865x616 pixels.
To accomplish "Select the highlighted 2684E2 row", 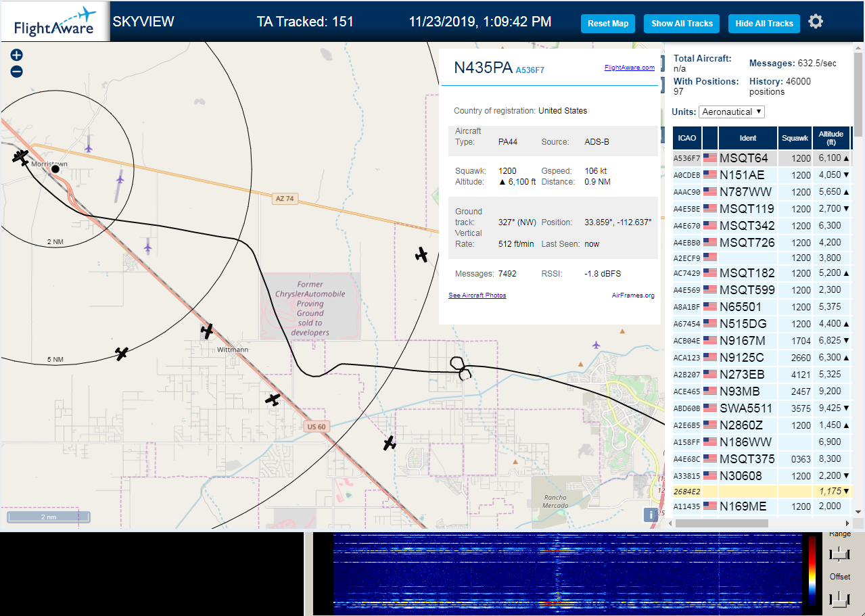I will (x=762, y=491).
